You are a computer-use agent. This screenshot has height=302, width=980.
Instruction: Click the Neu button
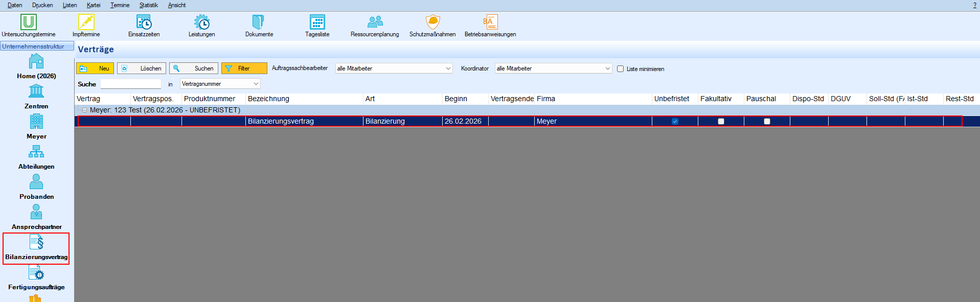(x=95, y=68)
